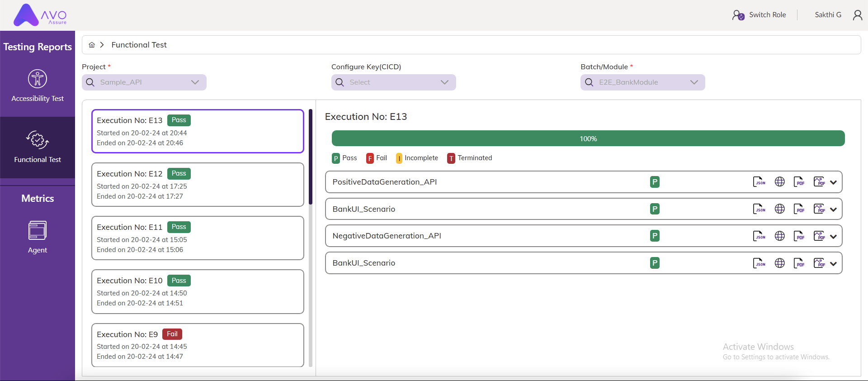Expand chevron of BankUI_Scenario row under PositiveDataGeneration_API
The height and width of the screenshot is (381, 868).
(834, 210)
